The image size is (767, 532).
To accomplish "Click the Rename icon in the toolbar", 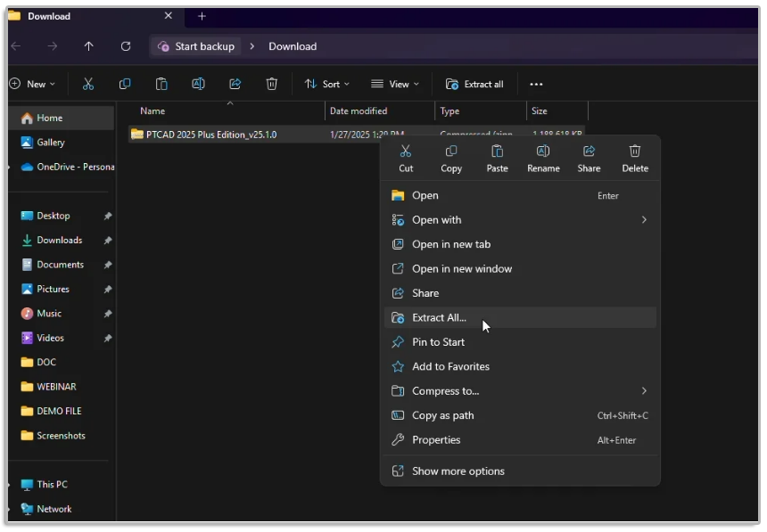I will 198,84.
